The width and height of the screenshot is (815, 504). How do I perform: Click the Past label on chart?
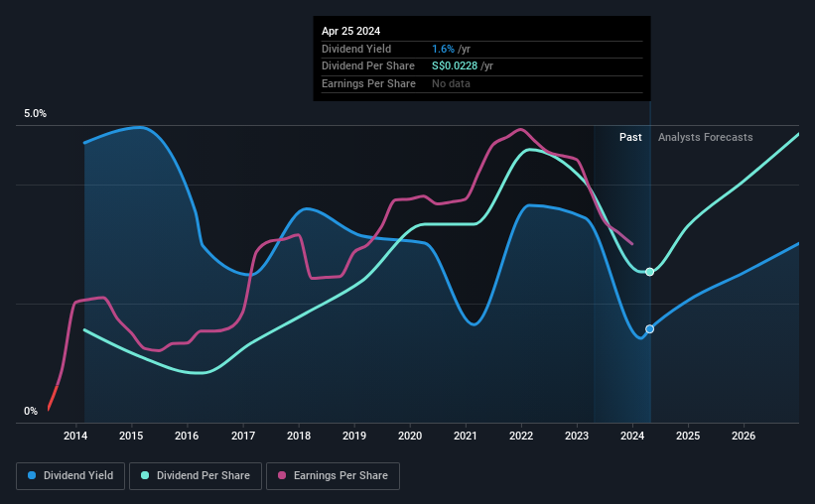coord(630,137)
